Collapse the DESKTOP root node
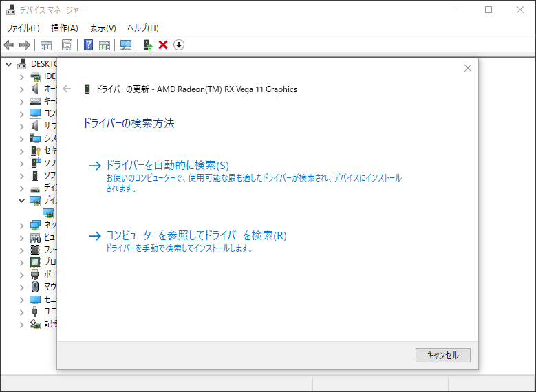The image size is (536, 392). click(9, 64)
